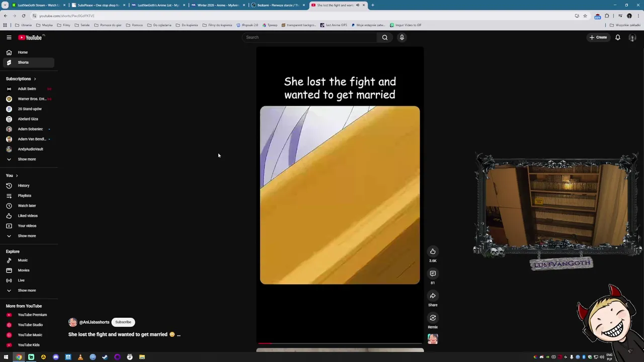Open AndyAudioVault channel
Screen dimensions: 644x362
tap(28, 149)
